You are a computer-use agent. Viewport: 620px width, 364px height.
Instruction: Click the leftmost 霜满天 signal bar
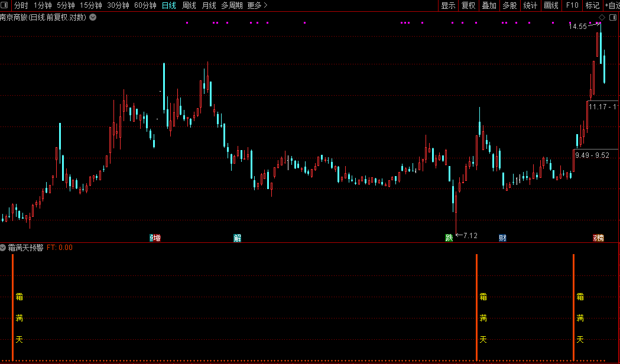(x=12, y=307)
